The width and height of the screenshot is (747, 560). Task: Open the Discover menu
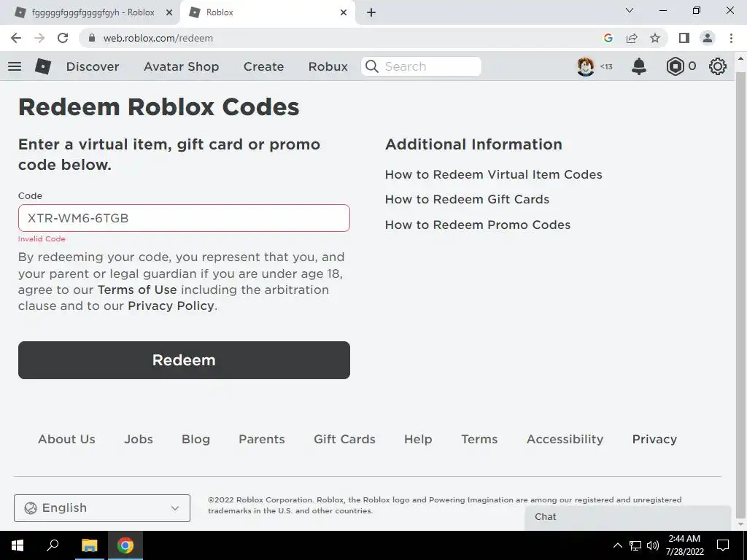[x=93, y=66]
